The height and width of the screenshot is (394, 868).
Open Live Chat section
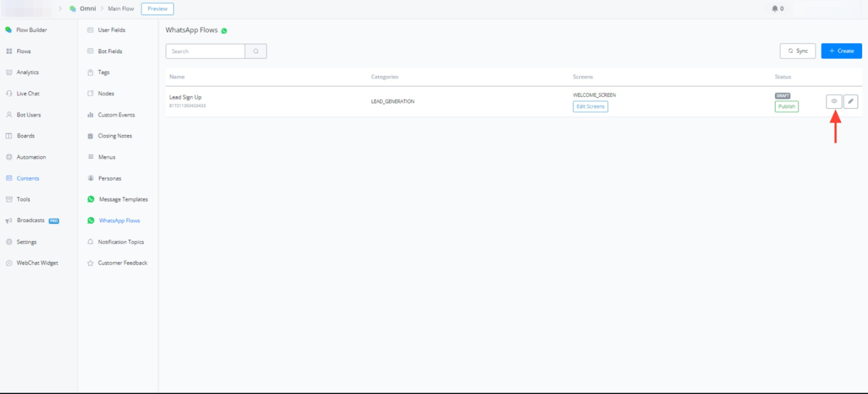coord(28,94)
